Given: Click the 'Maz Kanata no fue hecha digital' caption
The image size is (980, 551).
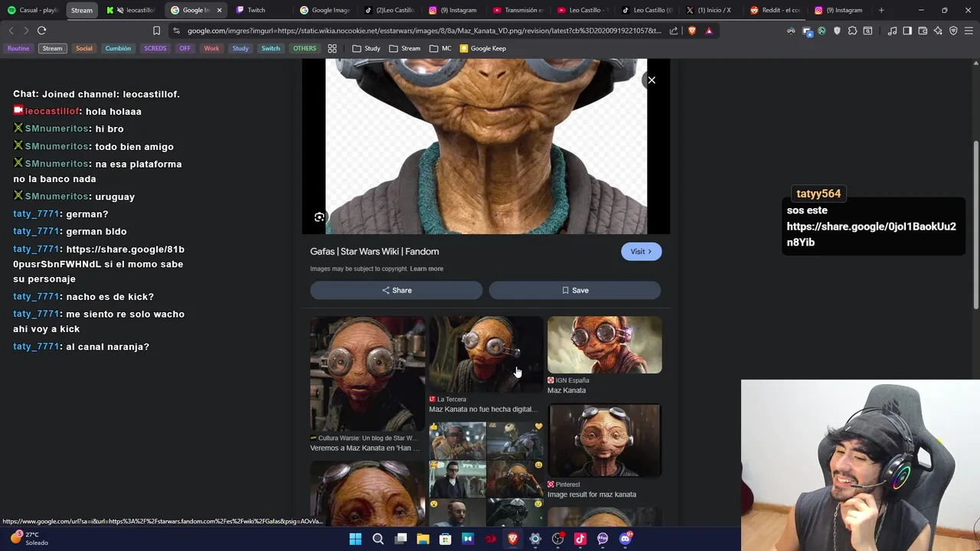Looking at the screenshot, I should pos(483,409).
